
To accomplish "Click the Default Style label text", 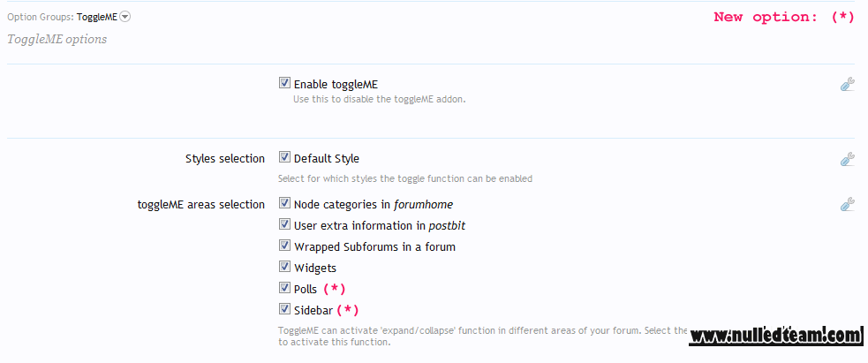I will [327, 159].
